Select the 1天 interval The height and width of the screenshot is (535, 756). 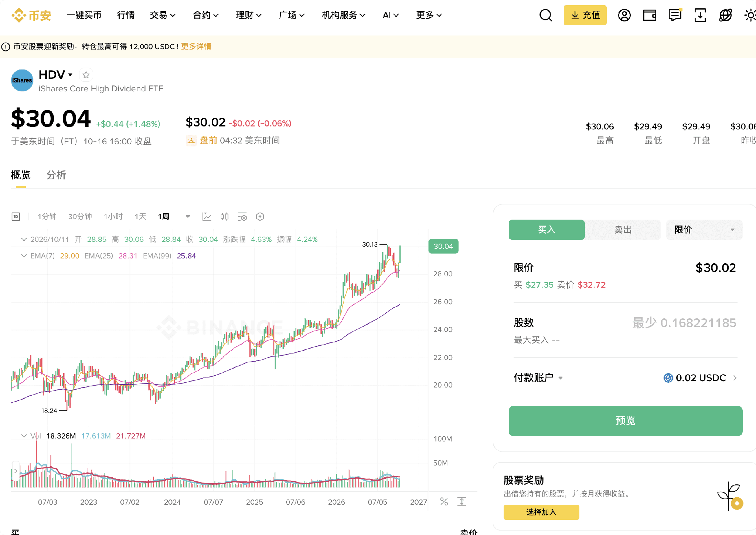pyautogui.click(x=140, y=217)
